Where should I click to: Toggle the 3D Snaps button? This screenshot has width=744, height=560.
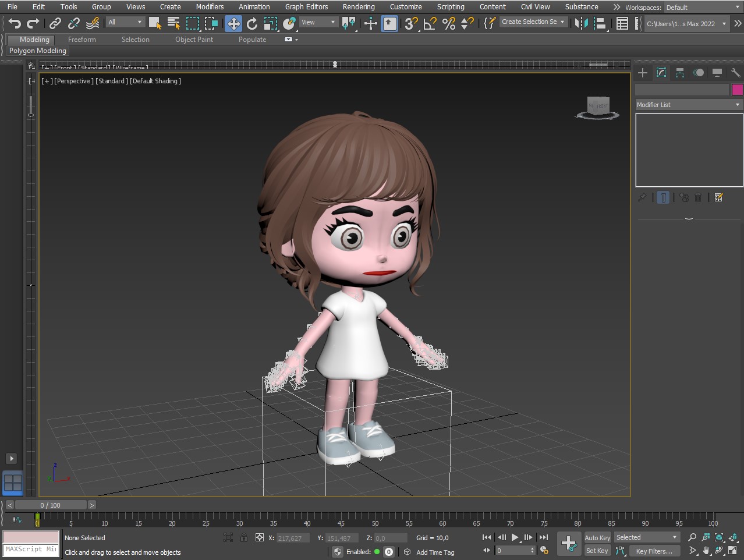(x=411, y=23)
